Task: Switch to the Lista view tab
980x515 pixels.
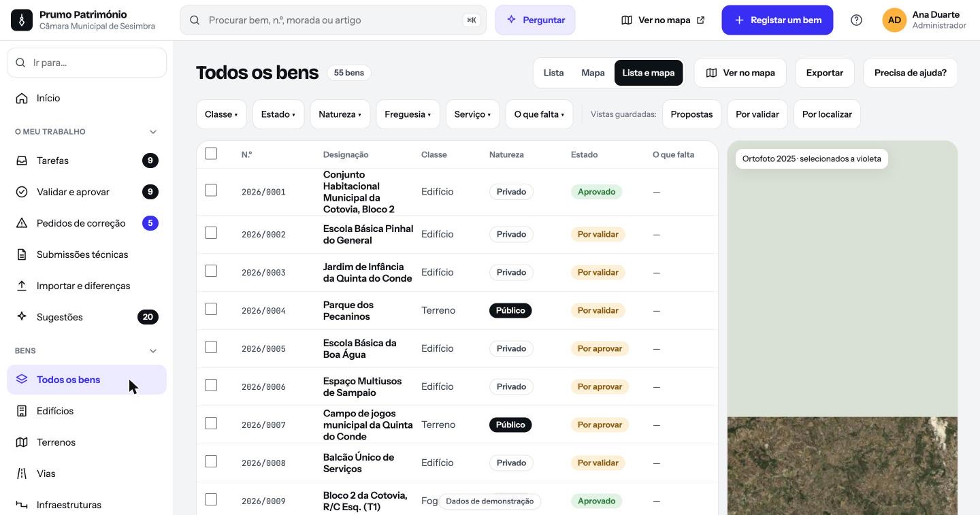Action: pyautogui.click(x=553, y=73)
